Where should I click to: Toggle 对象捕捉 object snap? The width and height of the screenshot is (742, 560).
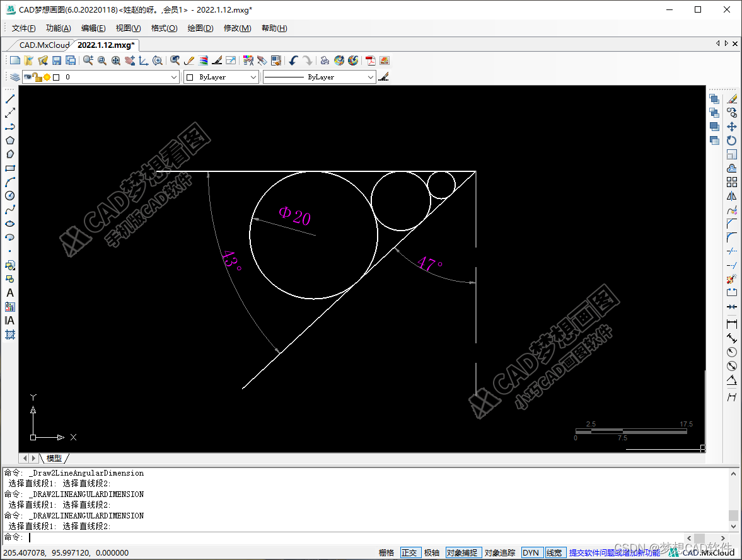(x=463, y=552)
